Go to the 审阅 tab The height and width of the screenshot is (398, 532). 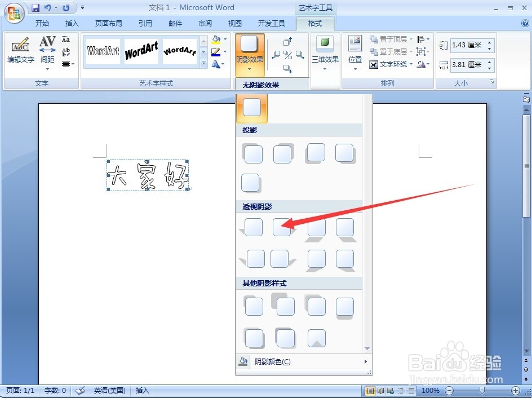[205, 24]
